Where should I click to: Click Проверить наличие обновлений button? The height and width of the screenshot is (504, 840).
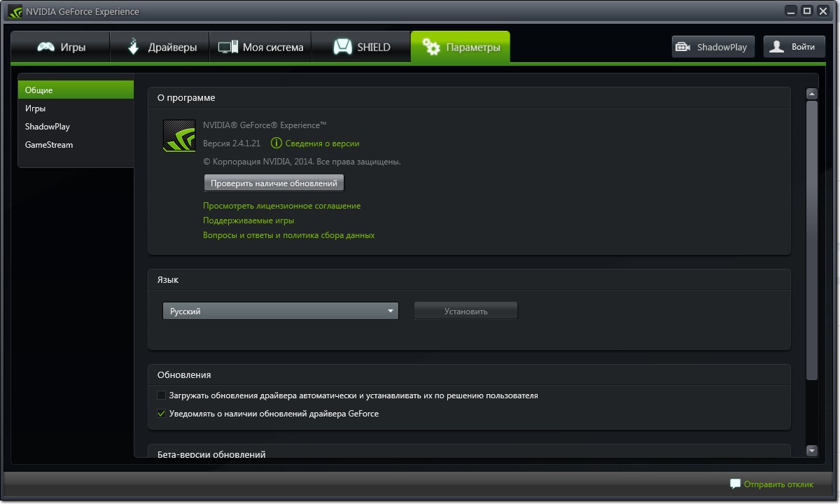point(274,183)
